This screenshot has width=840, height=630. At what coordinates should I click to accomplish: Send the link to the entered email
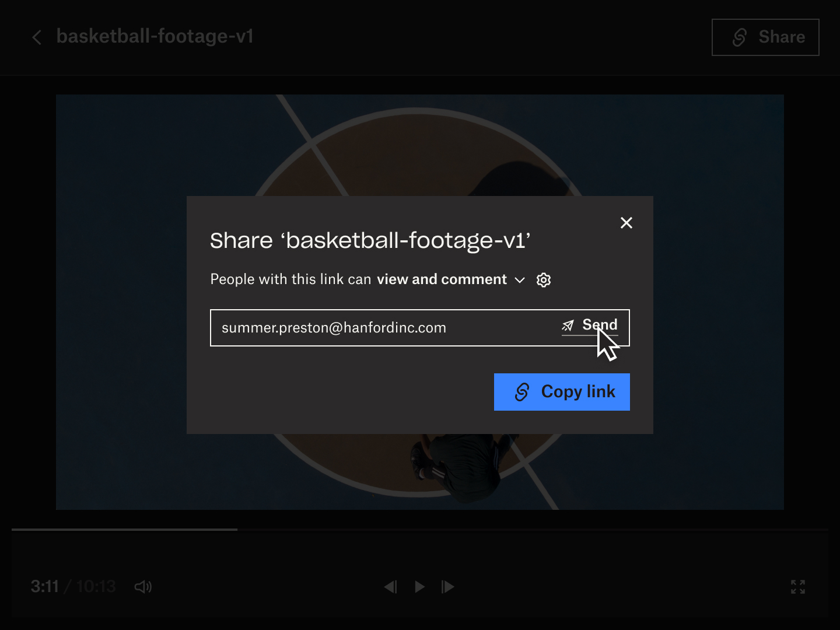click(590, 325)
